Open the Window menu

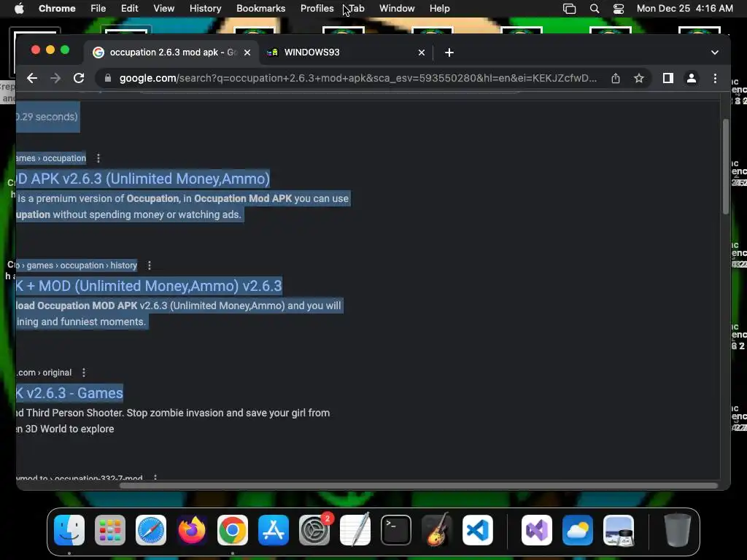[397, 9]
